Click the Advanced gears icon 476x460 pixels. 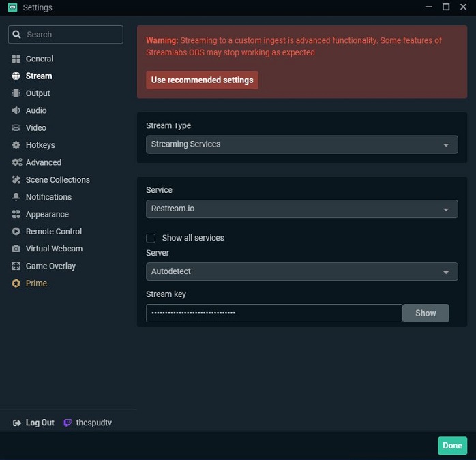[16, 162]
